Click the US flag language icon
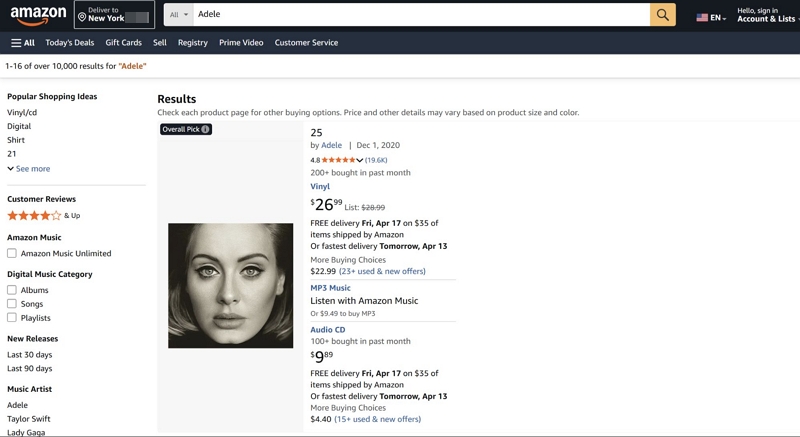Viewport: 800px width, 437px height. (x=702, y=18)
